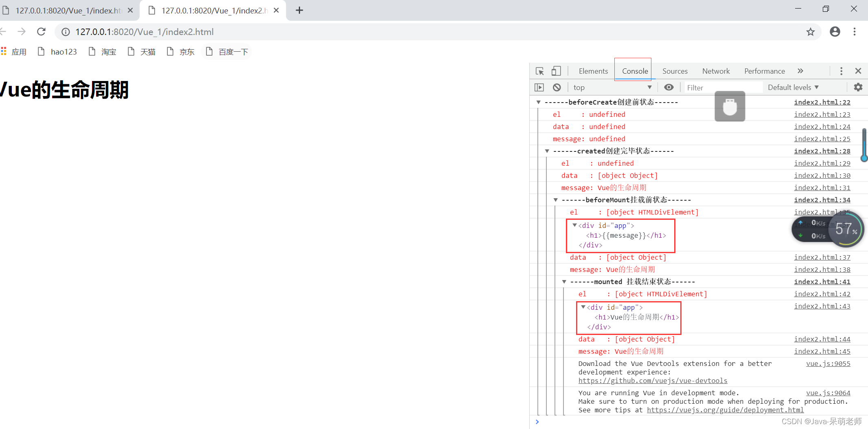868x429 pixels.
Task: Click the blue console vertical scrollbar handle
Action: (x=864, y=145)
